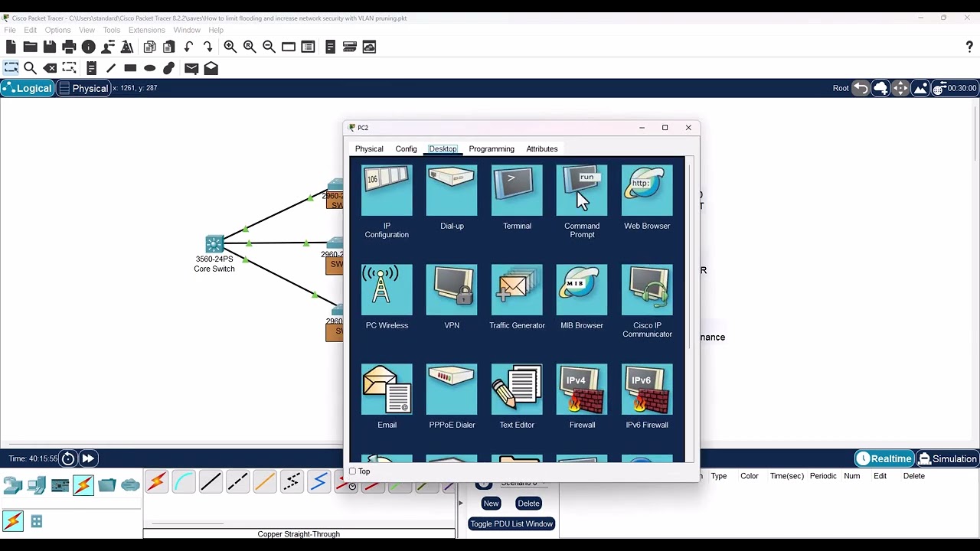Click the Fast Forward Time button

tap(88, 458)
